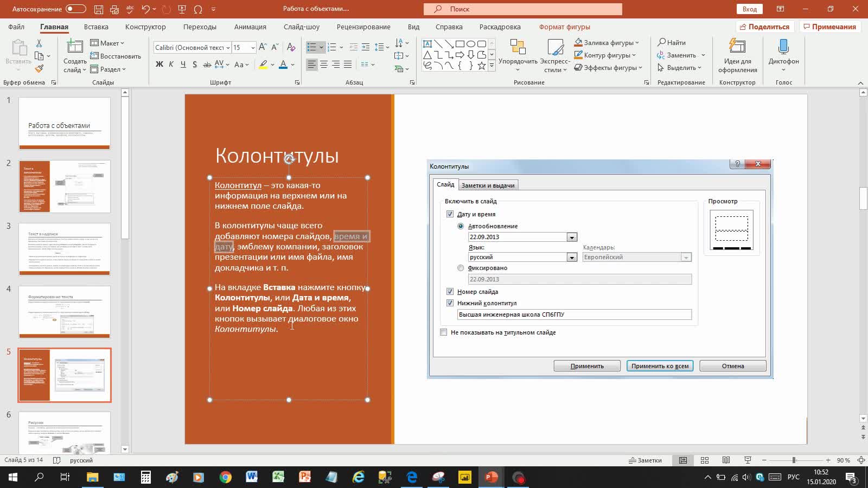
Task: Open the font size 15 dropdown
Action: pyautogui.click(x=253, y=48)
